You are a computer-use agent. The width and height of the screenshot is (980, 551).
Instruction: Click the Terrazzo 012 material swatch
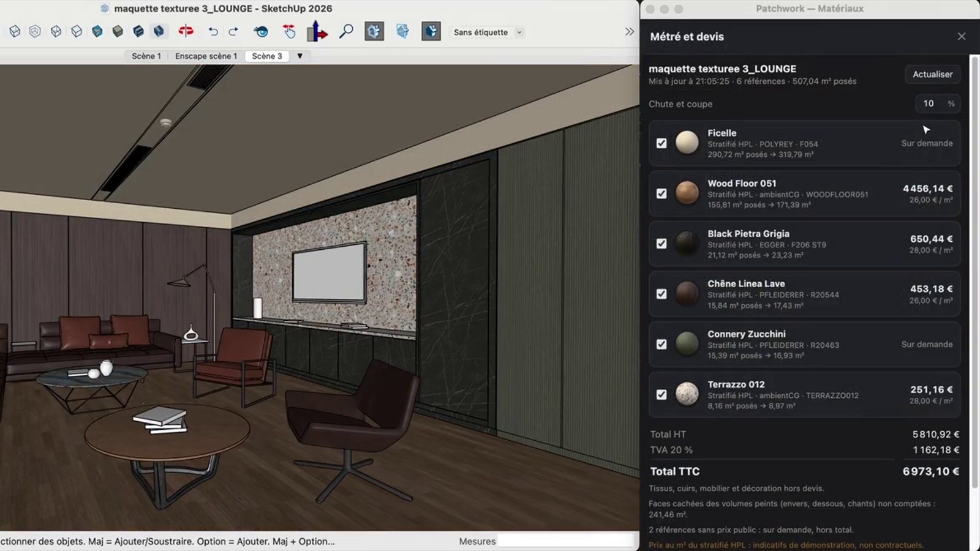[687, 394]
